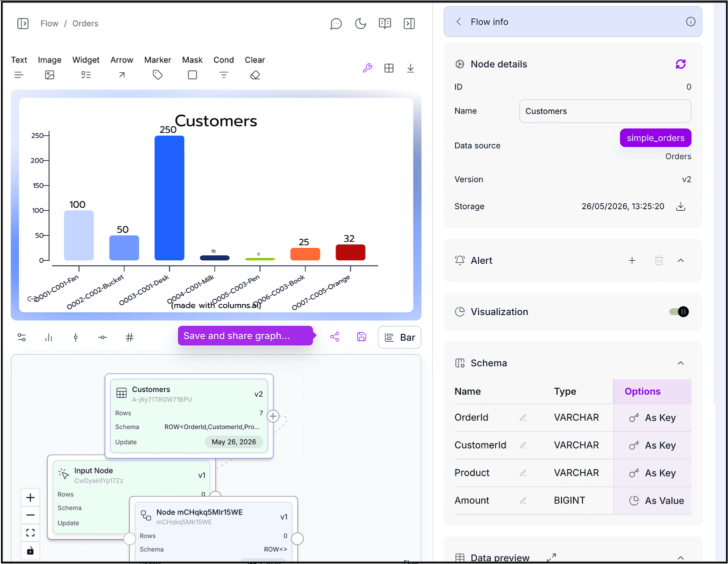Viewport: 728px width, 564px height.
Task: Click the Customers name input field
Action: tap(605, 111)
